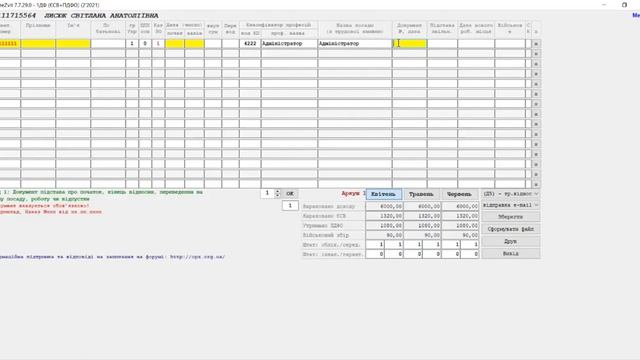This screenshot has height=360, width=640.
Task: Click the Військовий збір value under Квітень
Action: pyautogui.click(x=384, y=235)
